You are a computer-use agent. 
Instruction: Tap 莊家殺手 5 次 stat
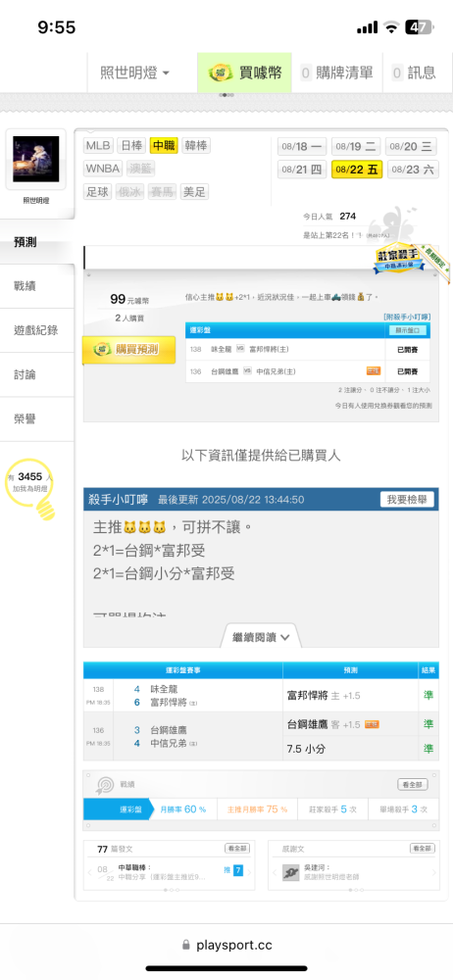332,808
